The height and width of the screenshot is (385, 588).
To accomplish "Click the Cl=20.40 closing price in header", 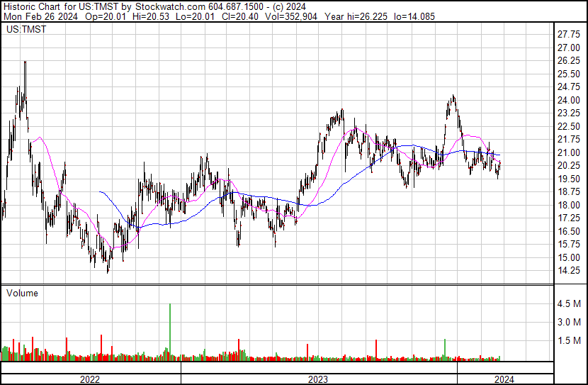I will coord(242,16).
